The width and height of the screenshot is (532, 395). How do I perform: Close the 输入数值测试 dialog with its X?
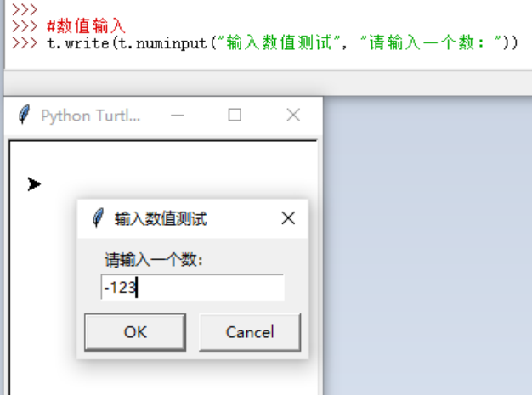[288, 218]
